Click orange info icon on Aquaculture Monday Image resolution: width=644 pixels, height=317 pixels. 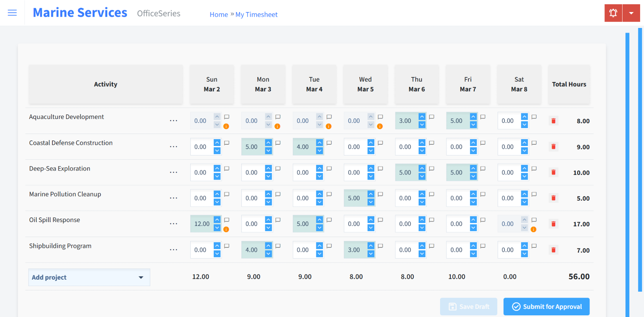[277, 126]
